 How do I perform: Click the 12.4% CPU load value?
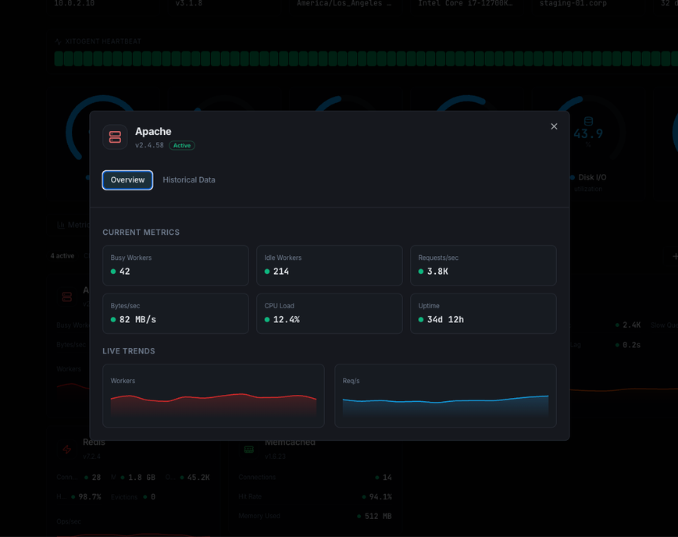point(286,320)
